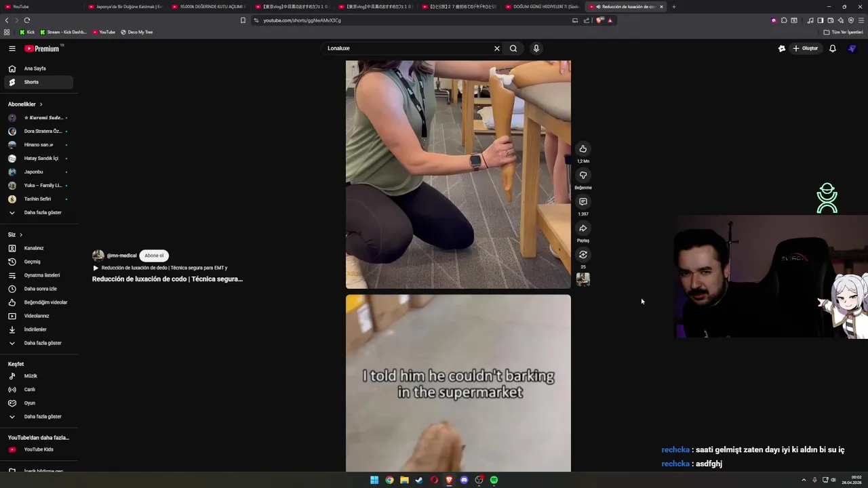Screen dimensions: 868x488
Task: Open Hatay Sandık İçi channel
Action: pos(38,159)
